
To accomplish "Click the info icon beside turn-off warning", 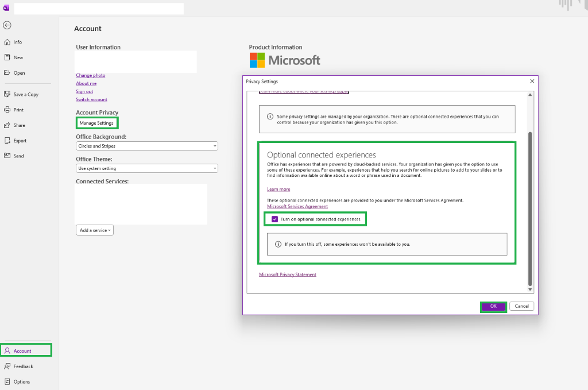I will pos(278,244).
